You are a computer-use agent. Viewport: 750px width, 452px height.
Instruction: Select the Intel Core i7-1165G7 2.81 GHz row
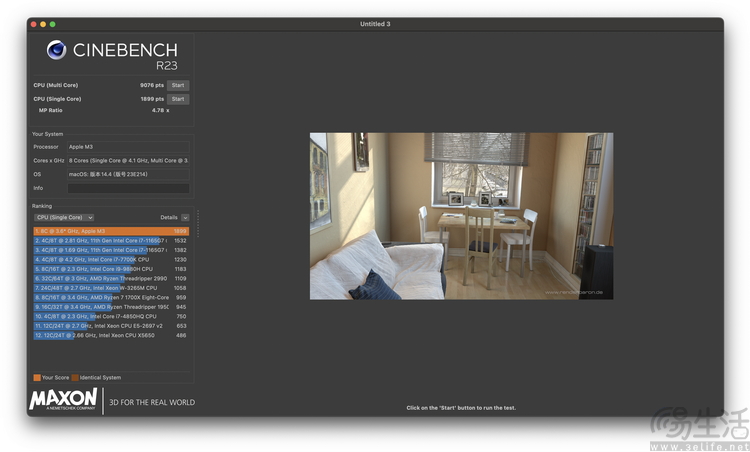[111, 241]
